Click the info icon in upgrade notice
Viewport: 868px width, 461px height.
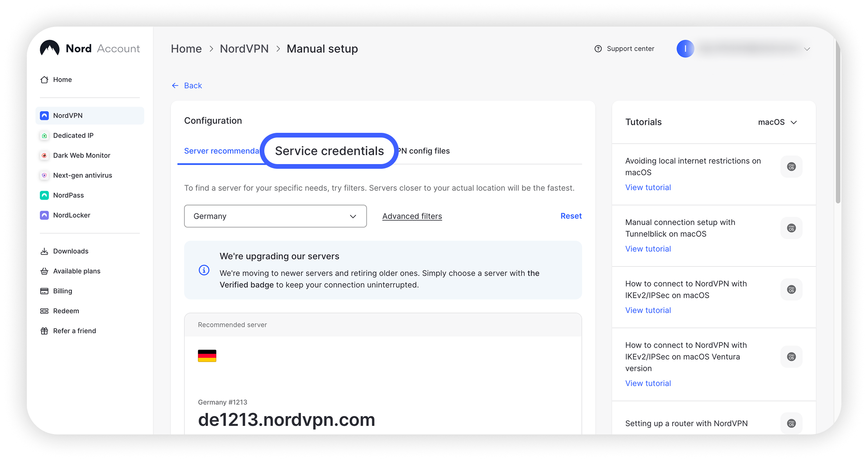point(204,270)
